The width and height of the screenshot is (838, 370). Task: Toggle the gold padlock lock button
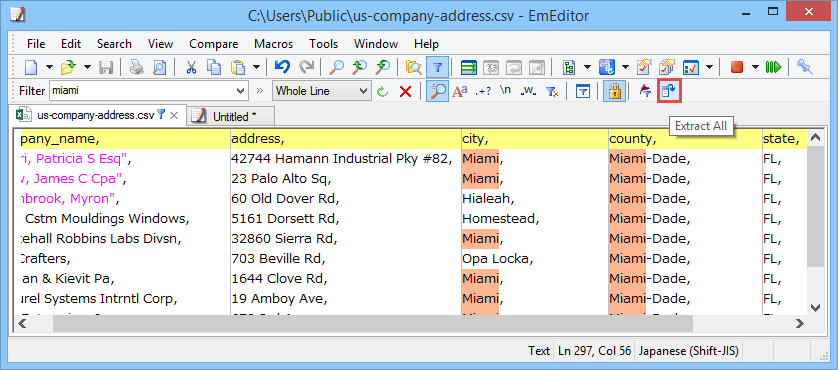tap(614, 91)
